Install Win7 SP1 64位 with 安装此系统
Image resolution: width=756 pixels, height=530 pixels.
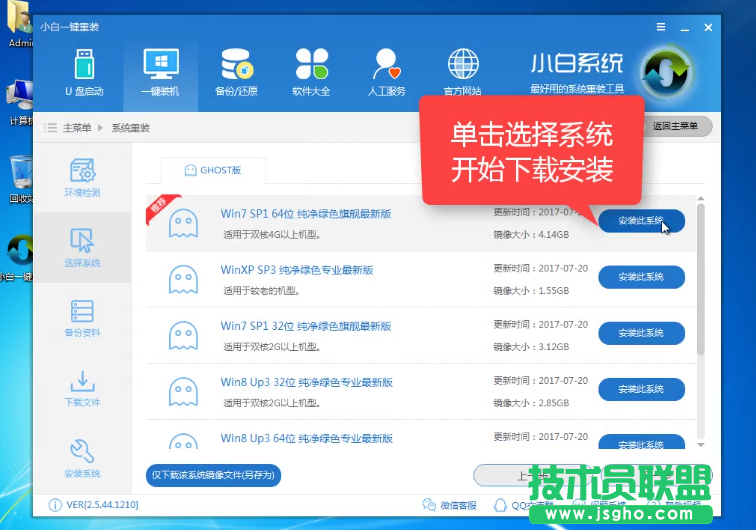click(641, 221)
